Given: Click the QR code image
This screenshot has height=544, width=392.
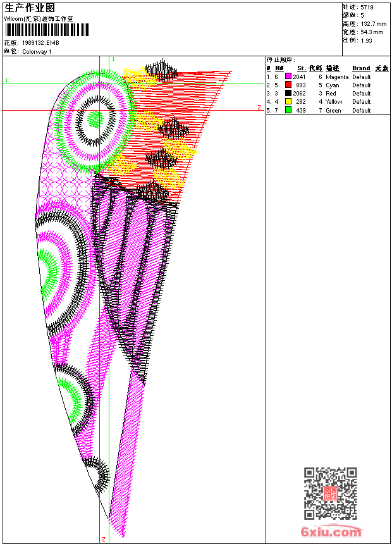Looking at the screenshot, I should click(330, 493).
